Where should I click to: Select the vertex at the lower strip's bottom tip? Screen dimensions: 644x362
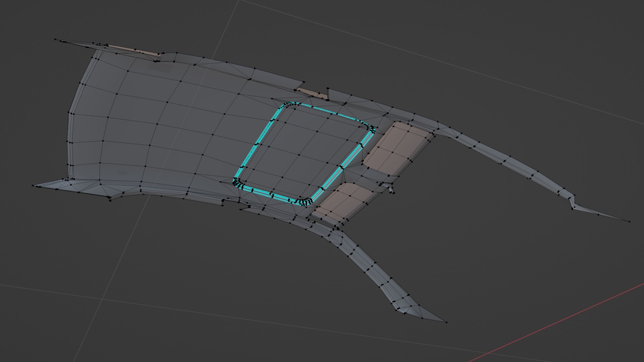pos(446,322)
